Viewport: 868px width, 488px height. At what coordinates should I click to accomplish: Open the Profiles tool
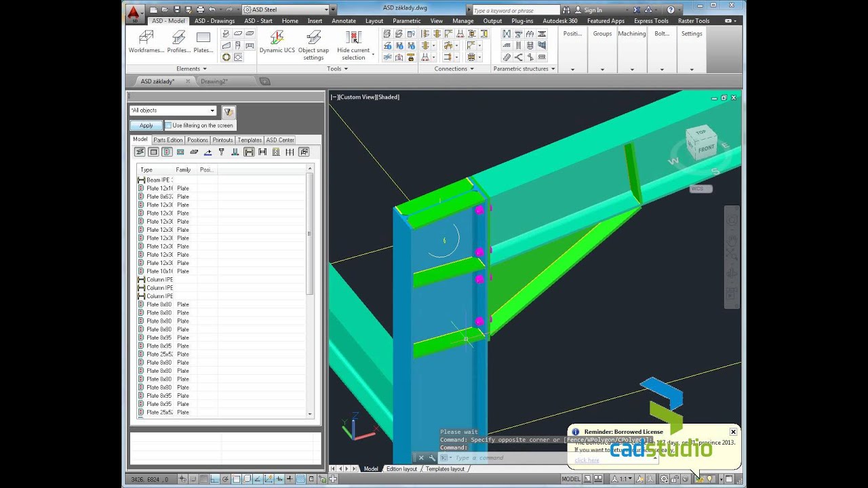[x=179, y=42]
